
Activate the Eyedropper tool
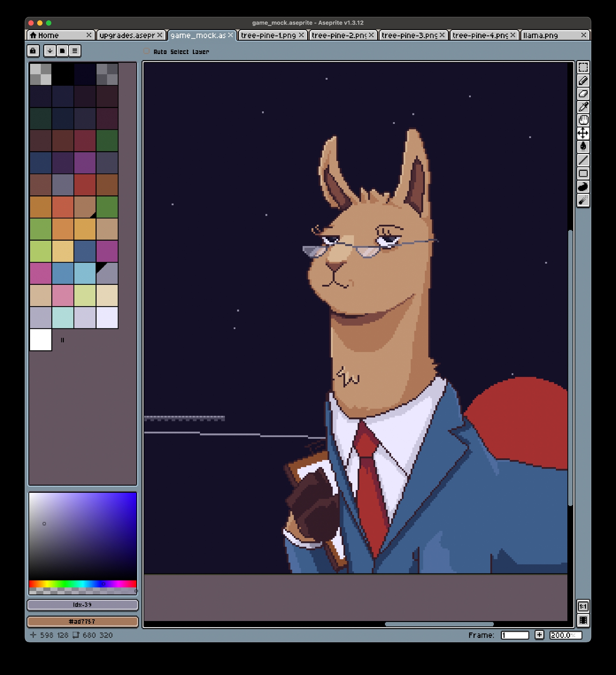[x=583, y=107]
